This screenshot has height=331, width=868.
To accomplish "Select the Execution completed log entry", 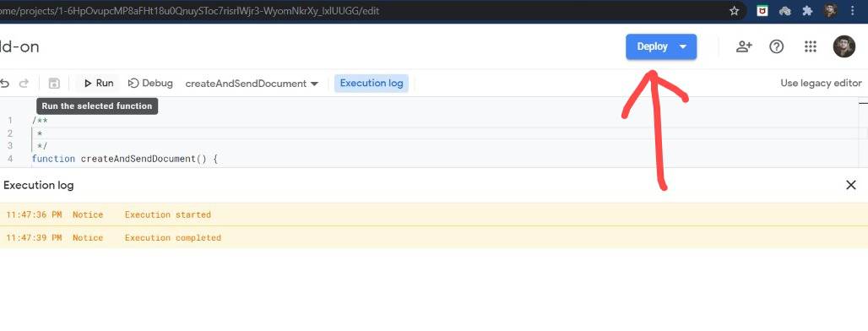I will tap(434, 237).
